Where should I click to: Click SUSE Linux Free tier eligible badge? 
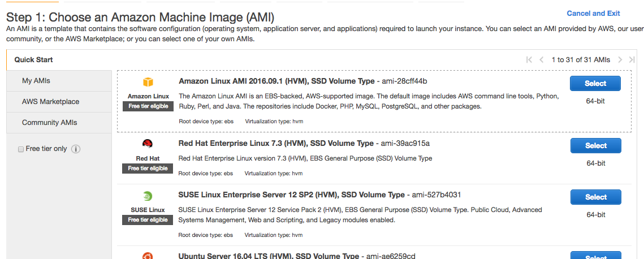(148, 220)
